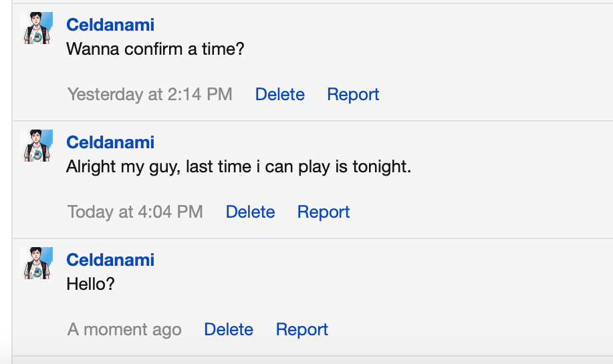
Task: Click the avatar beside the 'Hello?' comment
Action: 37,263
